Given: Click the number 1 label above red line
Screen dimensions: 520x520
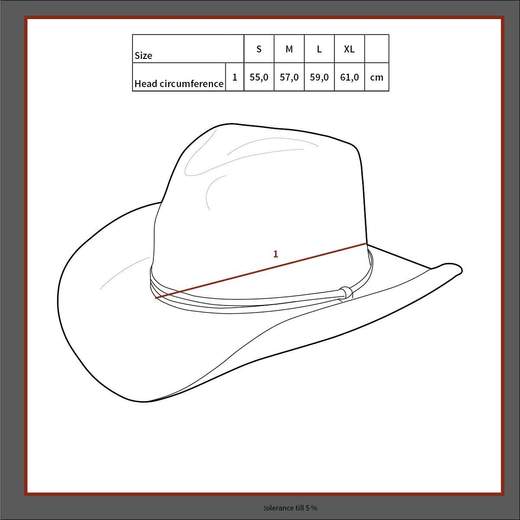Looking at the screenshot, I should point(275,254).
